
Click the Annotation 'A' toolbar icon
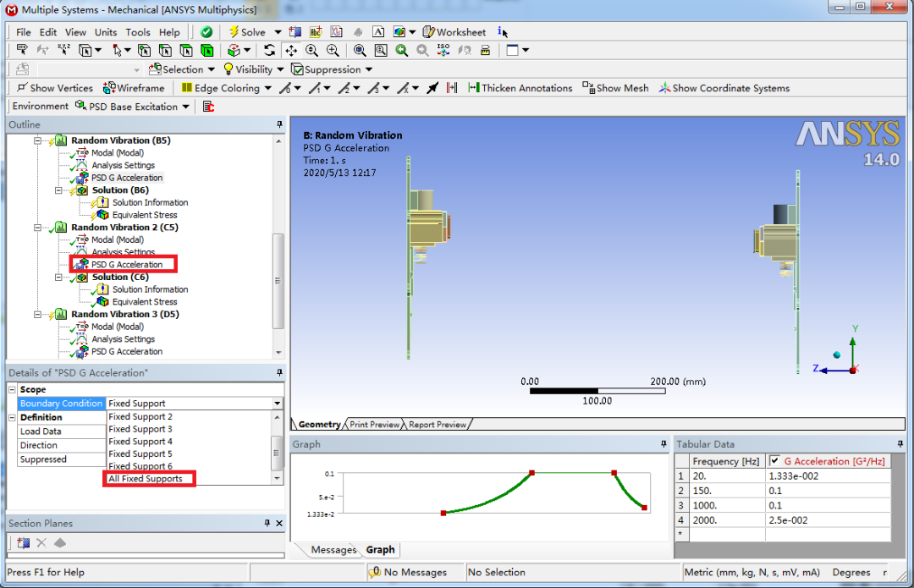pyautogui.click(x=378, y=32)
